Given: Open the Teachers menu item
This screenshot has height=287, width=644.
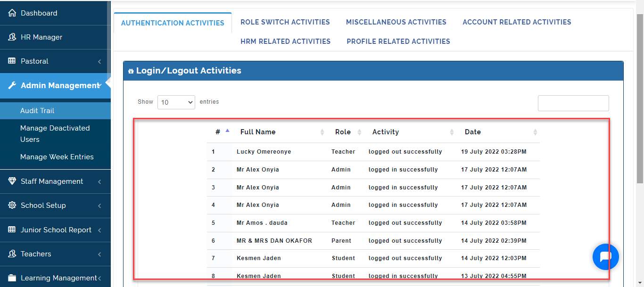Looking at the screenshot, I should click(55, 254).
